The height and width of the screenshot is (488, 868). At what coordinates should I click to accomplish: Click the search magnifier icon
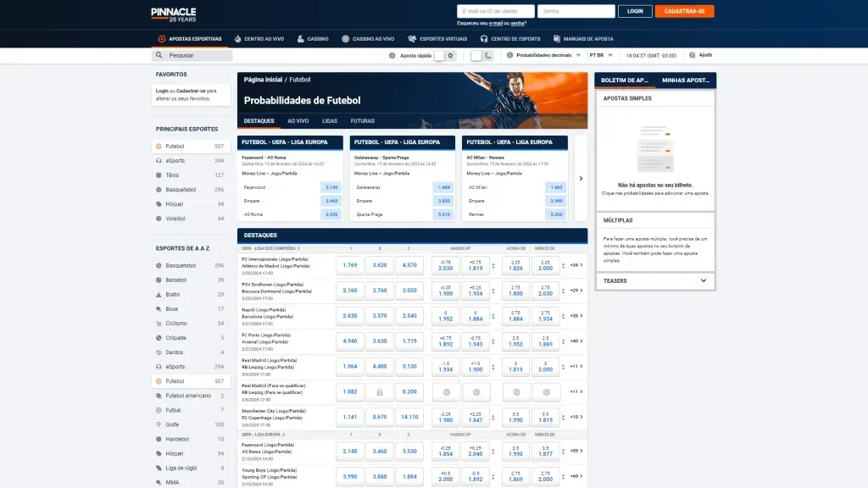(x=157, y=54)
